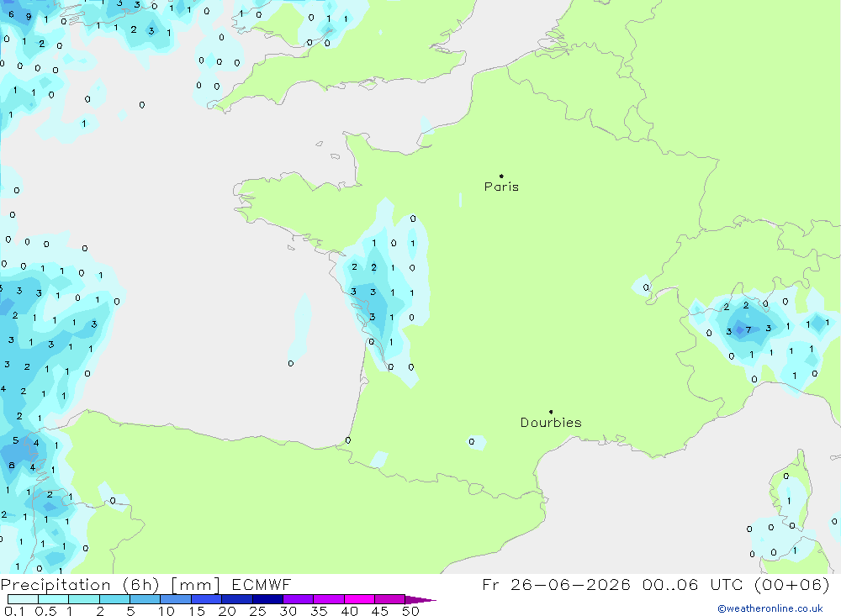Click the legend value label 0.1

pyautogui.click(x=14, y=611)
